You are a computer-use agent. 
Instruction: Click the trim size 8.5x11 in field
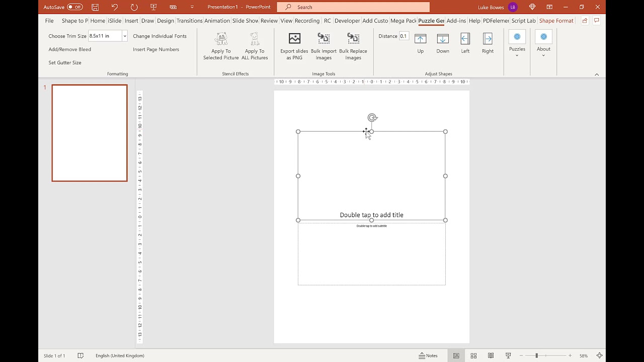point(105,36)
